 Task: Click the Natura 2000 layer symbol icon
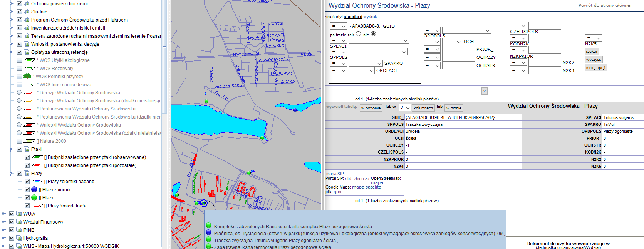(30, 141)
